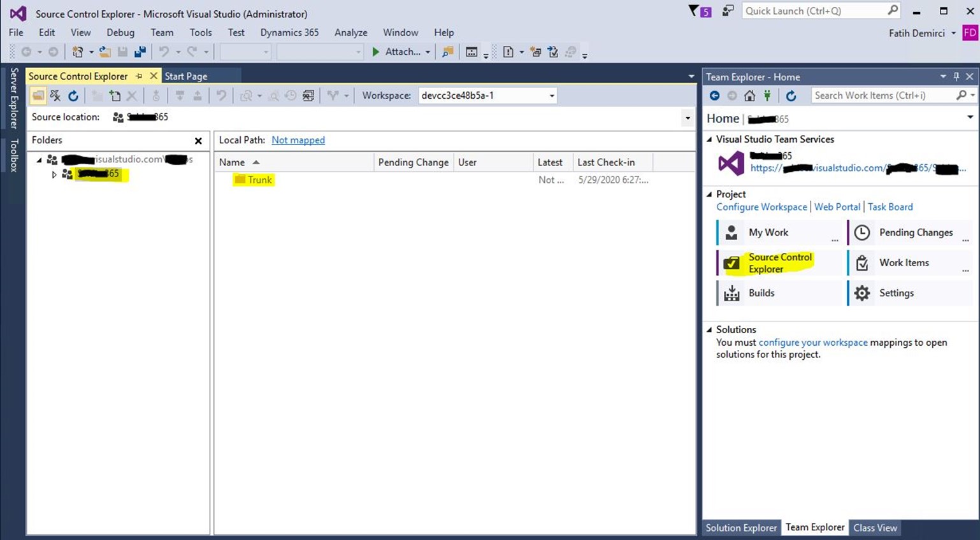980x540 pixels.
Task: Click the Configure Workspace link
Action: [761, 207]
